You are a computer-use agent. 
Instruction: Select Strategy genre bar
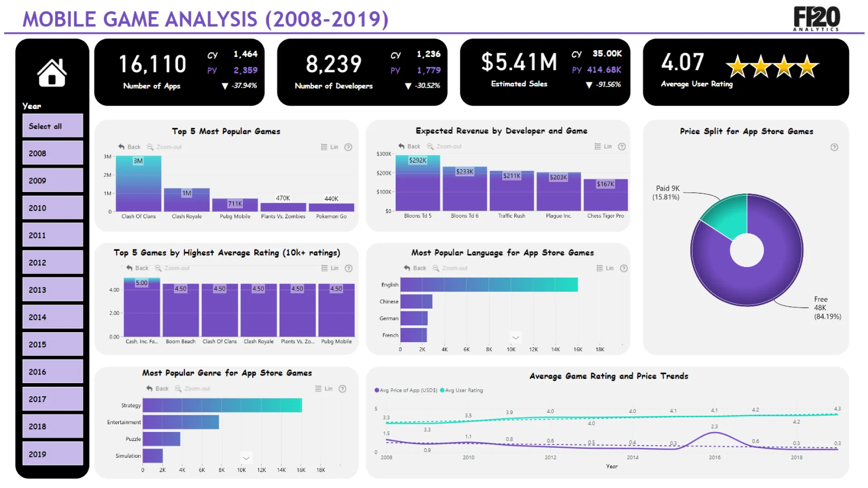pos(222,405)
